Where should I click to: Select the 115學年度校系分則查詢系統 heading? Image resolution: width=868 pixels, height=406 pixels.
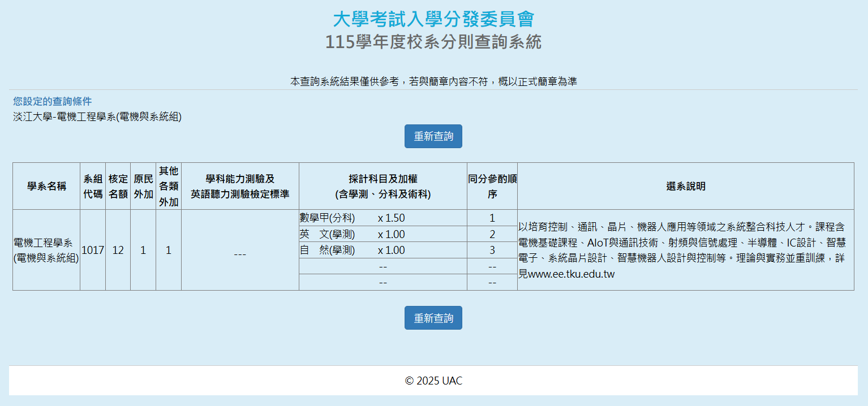[x=433, y=42]
